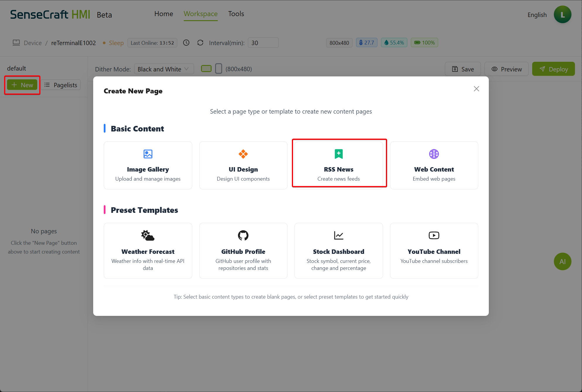Click the UI Design diamond icon

243,154
